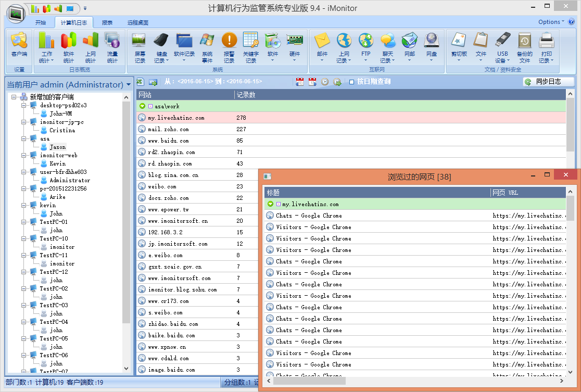Screen dimensions: 581x392
Task: Enable the 按日期查询 checkbox
Action: (x=352, y=82)
